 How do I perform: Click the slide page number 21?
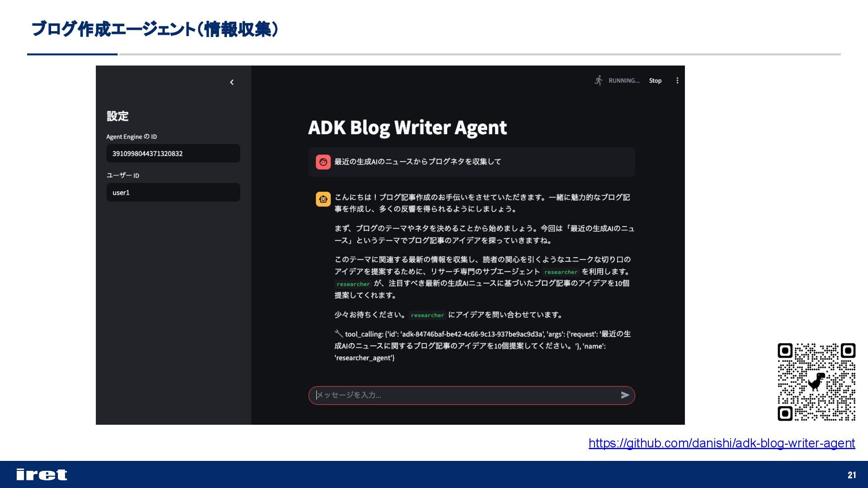point(852,475)
